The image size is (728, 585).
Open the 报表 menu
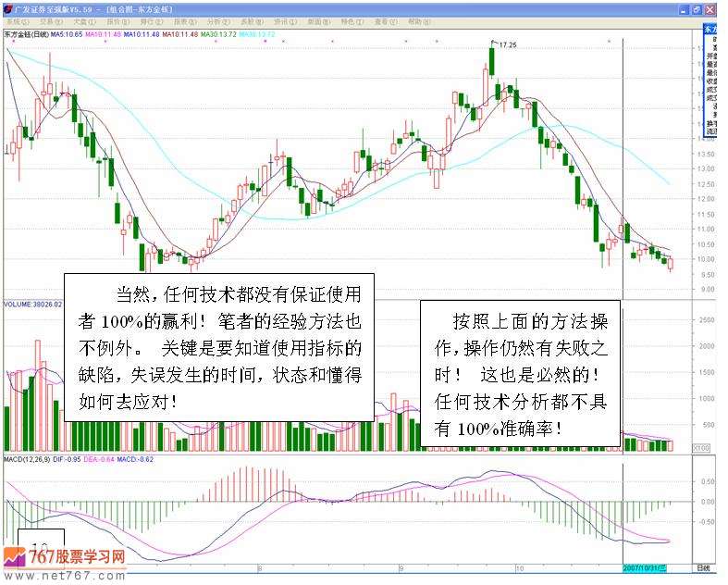tap(185, 22)
